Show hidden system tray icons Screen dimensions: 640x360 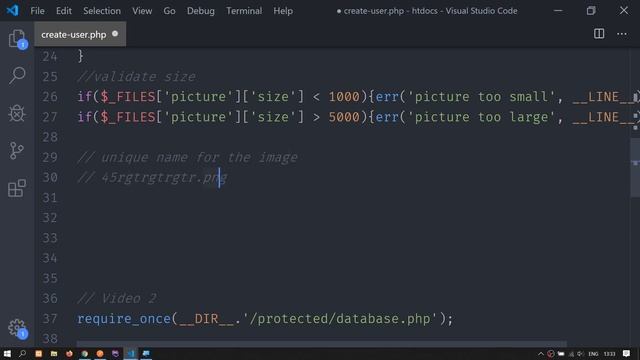pyautogui.click(x=541, y=354)
